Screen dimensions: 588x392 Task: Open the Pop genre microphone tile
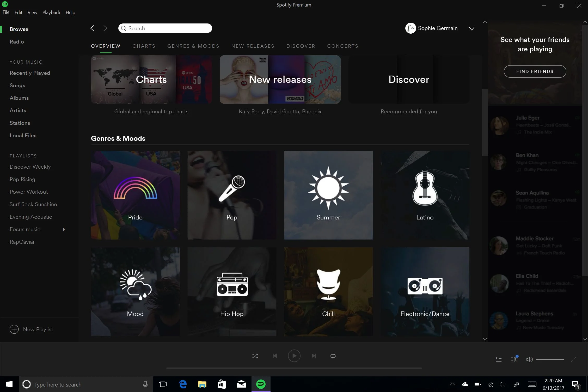click(232, 195)
